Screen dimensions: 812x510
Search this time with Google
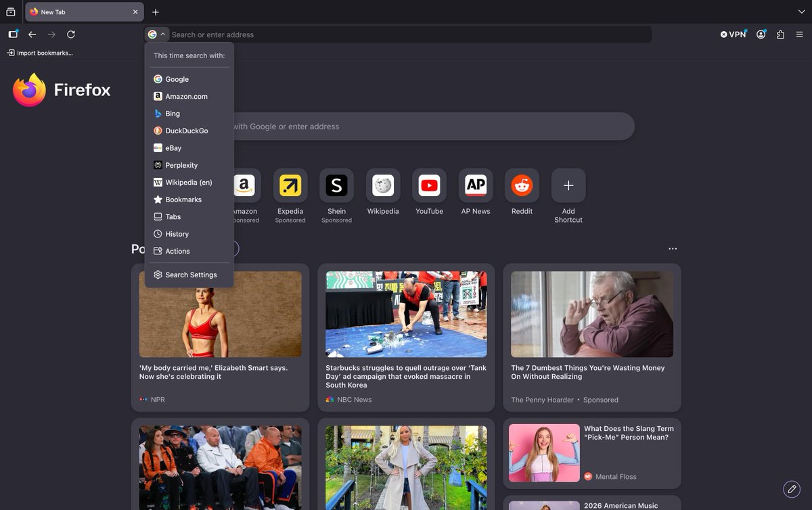tap(189, 79)
